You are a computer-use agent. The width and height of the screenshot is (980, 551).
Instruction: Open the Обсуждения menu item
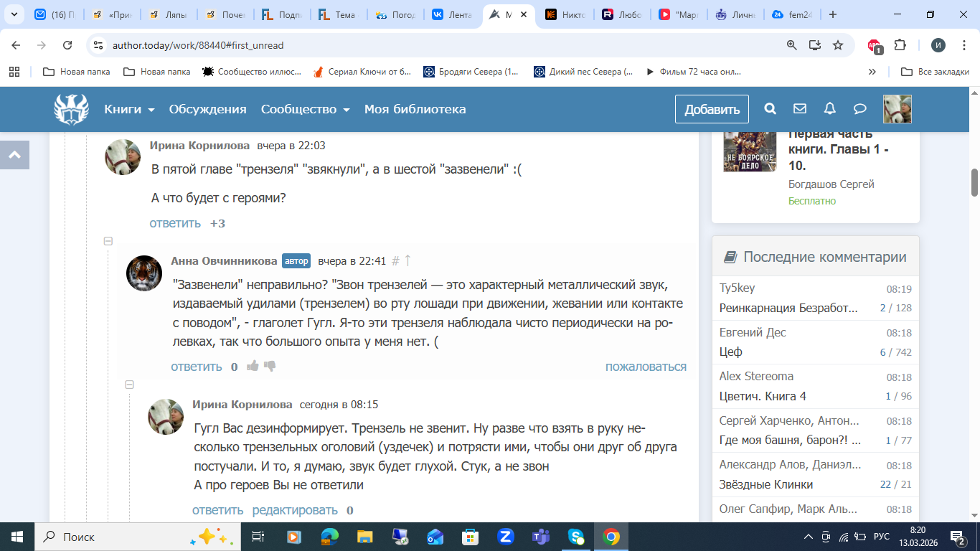coord(207,109)
